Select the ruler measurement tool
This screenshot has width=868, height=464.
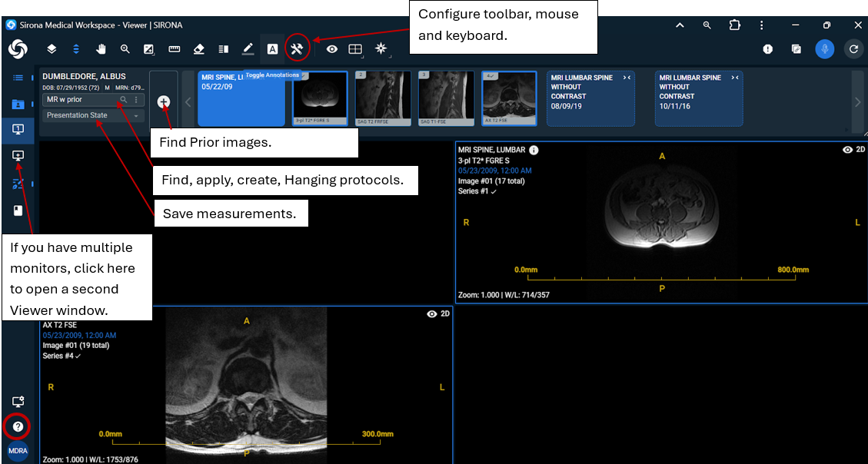point(174,49)
